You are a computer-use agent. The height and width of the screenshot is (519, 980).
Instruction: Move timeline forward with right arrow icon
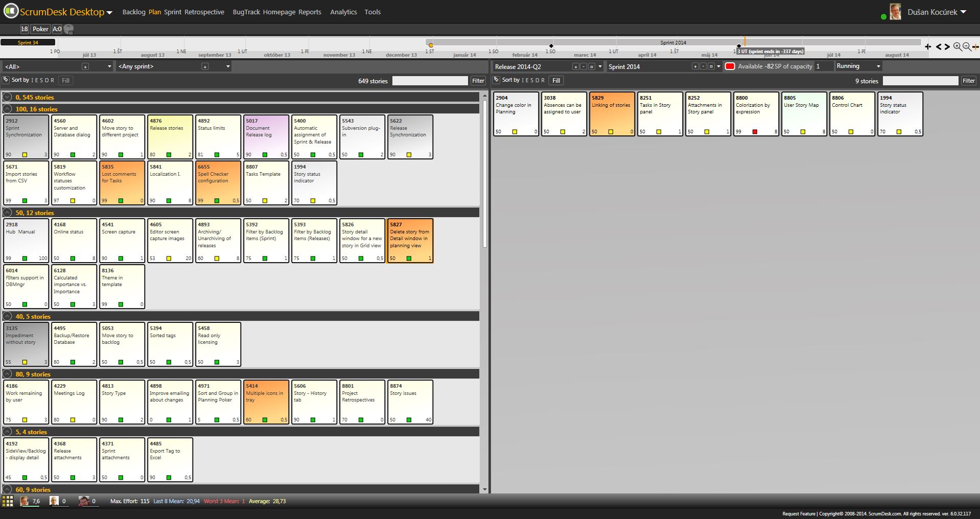pyautogui.click(x=947, y=46)
